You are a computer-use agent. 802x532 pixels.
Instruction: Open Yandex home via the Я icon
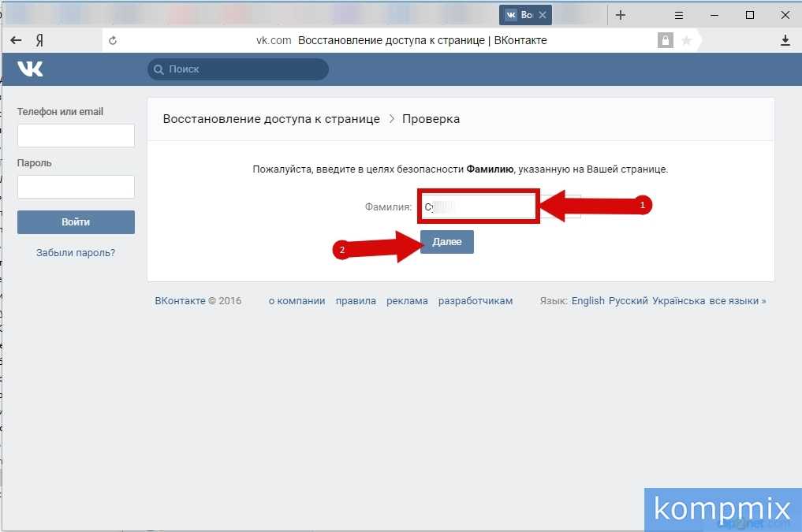tap(39, 40)
